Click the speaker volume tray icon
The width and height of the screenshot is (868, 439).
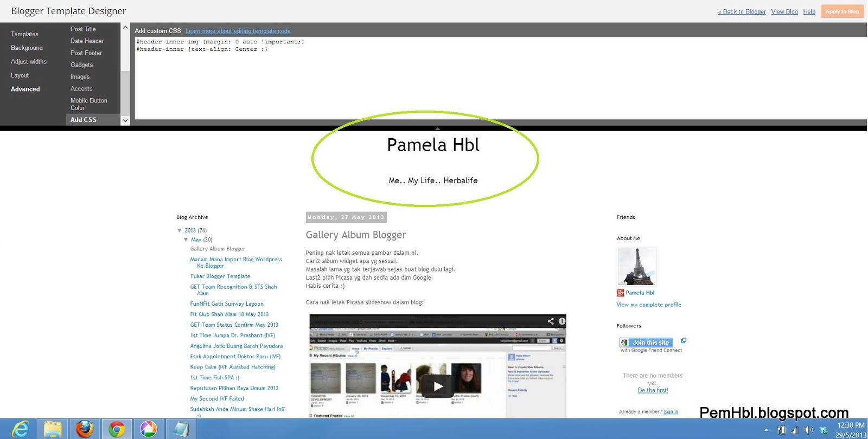(x=809, y=430)
